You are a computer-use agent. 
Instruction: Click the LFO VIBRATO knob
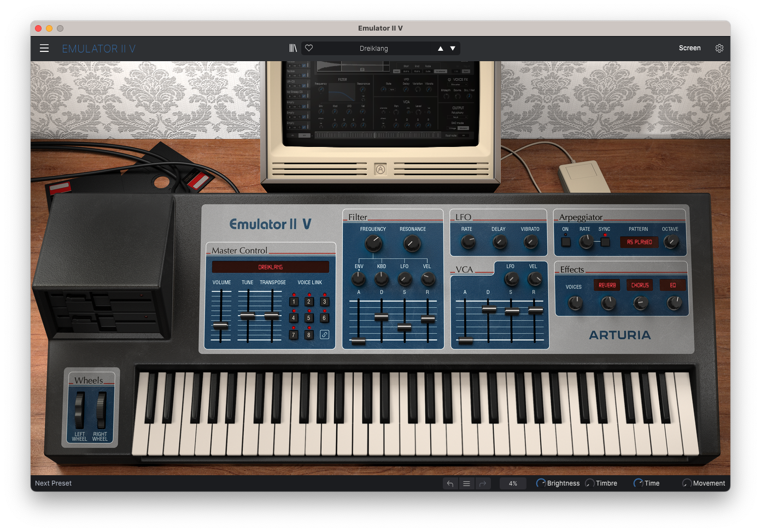pos(530,242)
